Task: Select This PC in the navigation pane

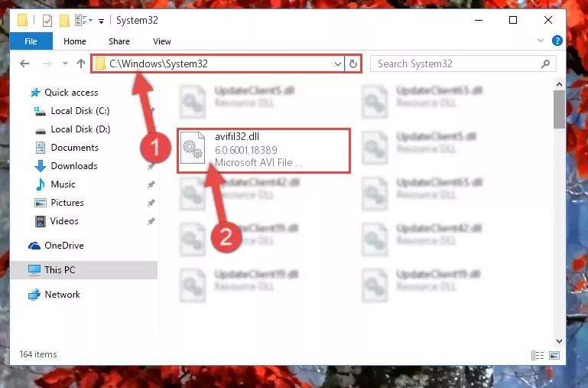Action: [60, 270]
